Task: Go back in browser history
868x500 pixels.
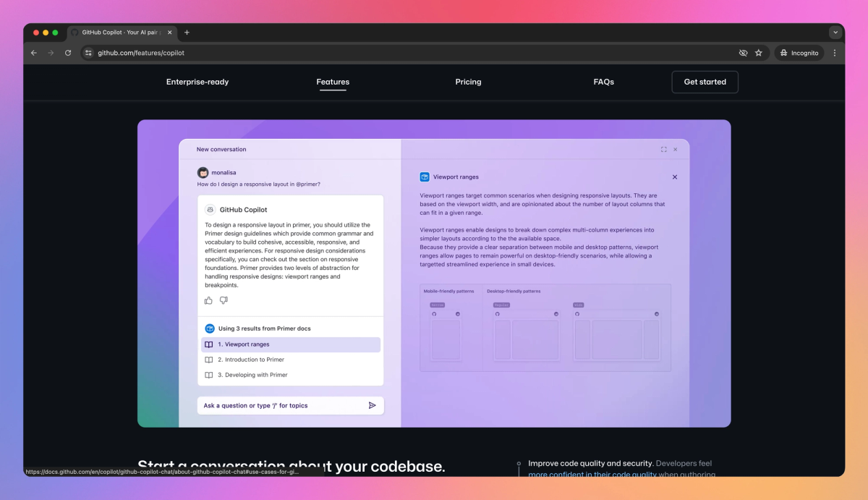Action: click(x=34, y=53)
